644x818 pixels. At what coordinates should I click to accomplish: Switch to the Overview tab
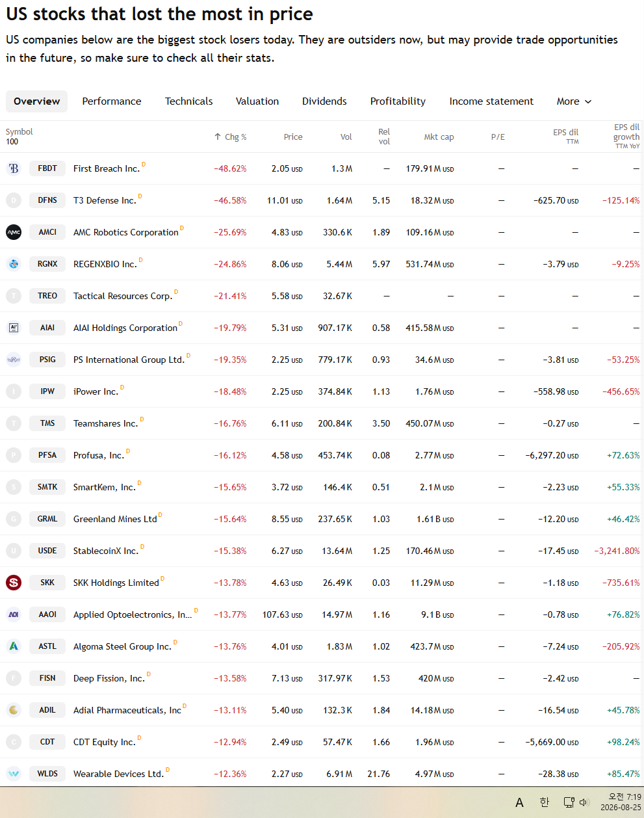36,101
